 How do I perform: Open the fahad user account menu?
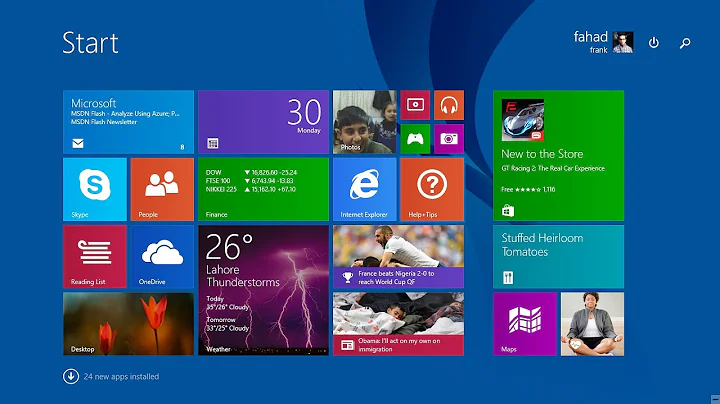pyautogui.click(x=603, y=42)
